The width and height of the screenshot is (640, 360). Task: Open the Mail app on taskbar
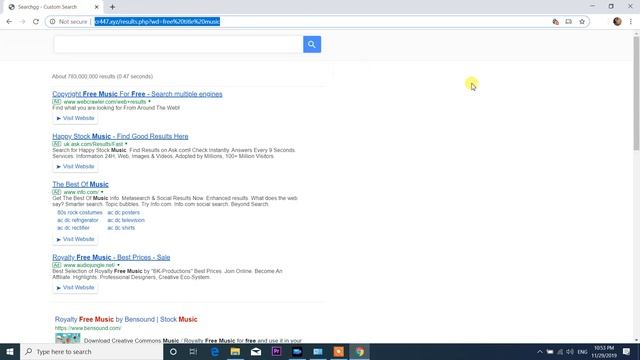256,351
